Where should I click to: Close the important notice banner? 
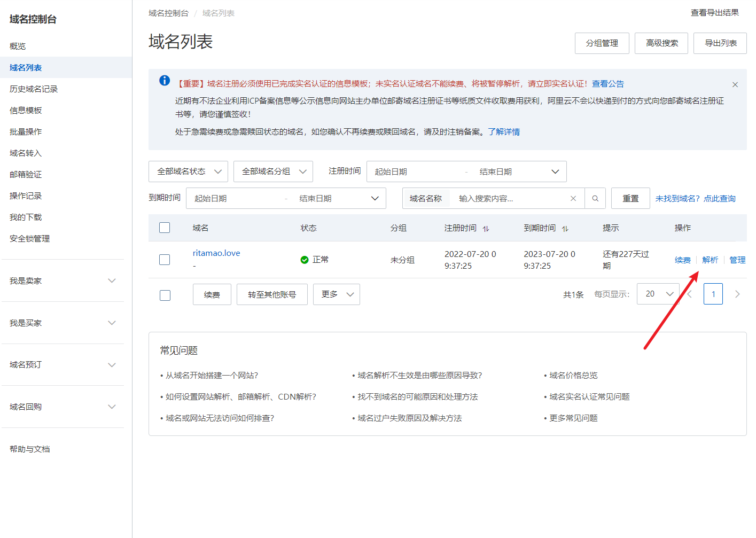(x=735, y=84)
